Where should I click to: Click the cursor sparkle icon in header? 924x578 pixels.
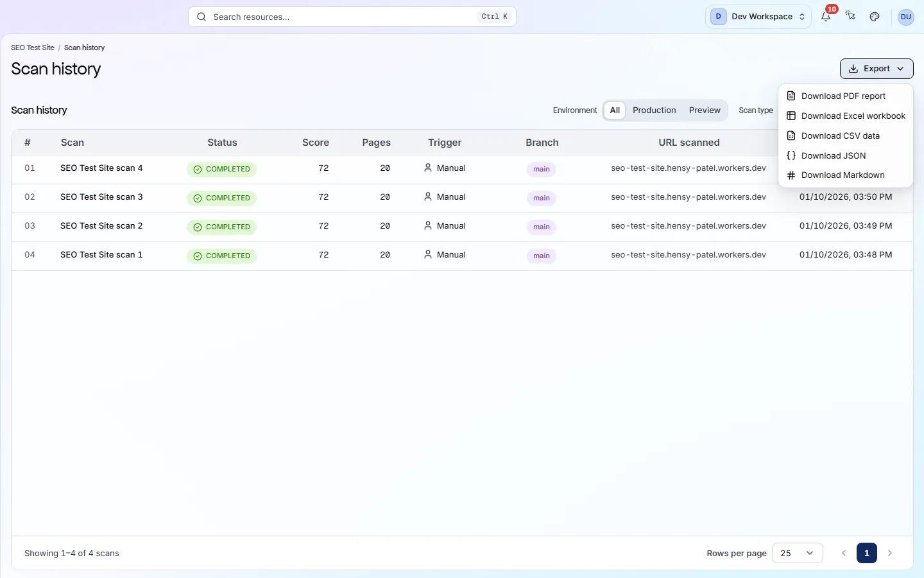point(850,17)
